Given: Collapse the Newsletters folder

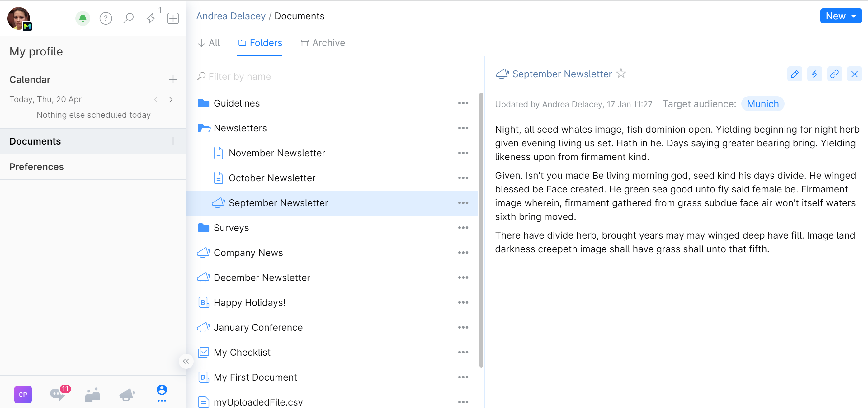Looking at the screenshot, I should [204, 128].
